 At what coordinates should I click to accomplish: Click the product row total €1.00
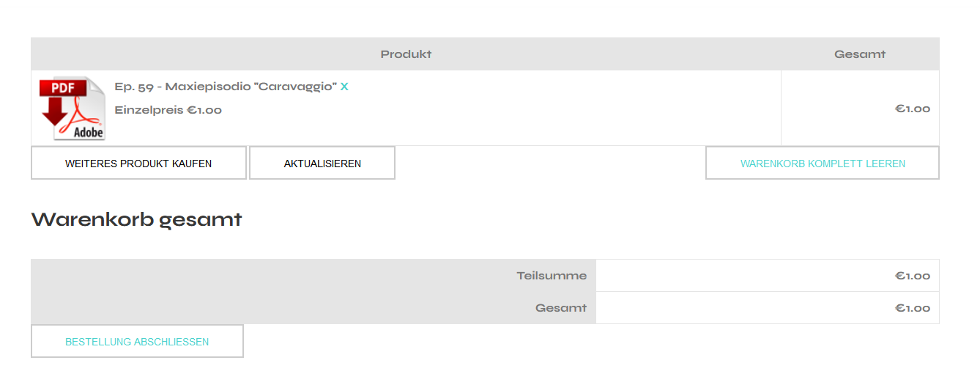912,109
